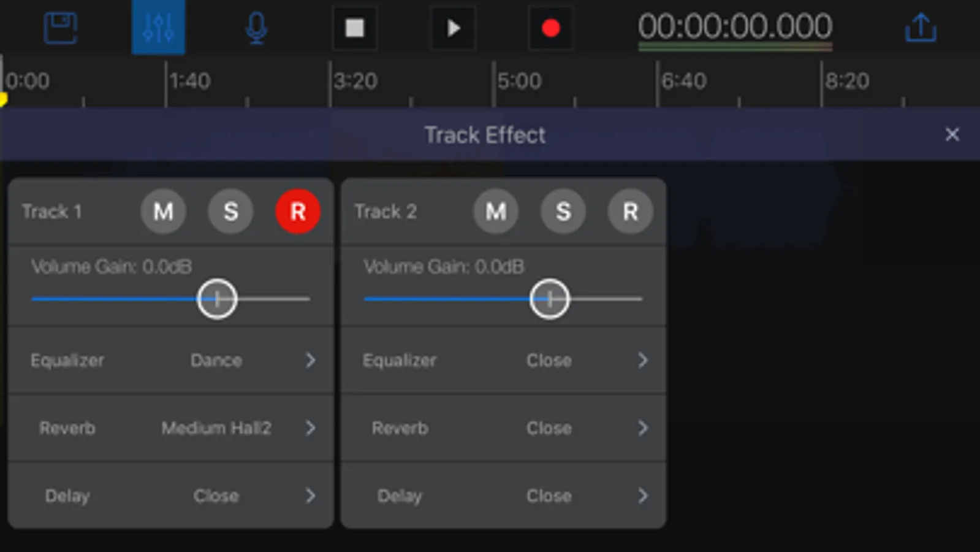Click the save project icon
Viewport: 980px width, 552px height.
tap(61, 28)
